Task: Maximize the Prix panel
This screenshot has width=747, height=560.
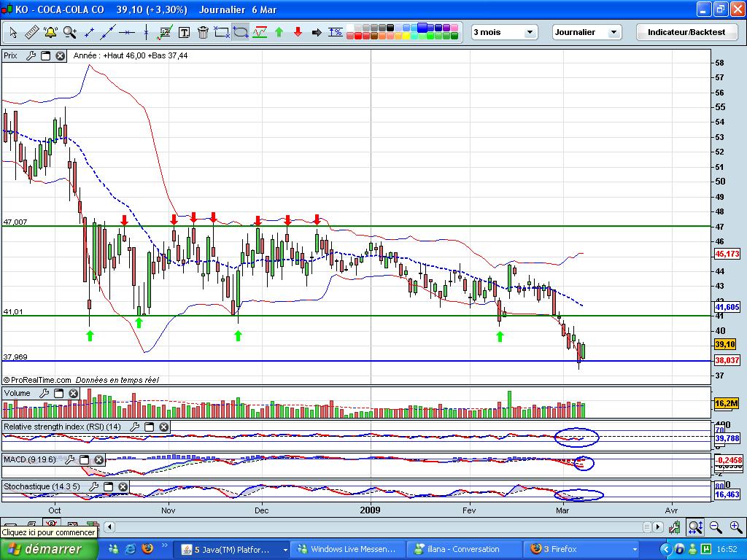Action: [x=46, y=55]
